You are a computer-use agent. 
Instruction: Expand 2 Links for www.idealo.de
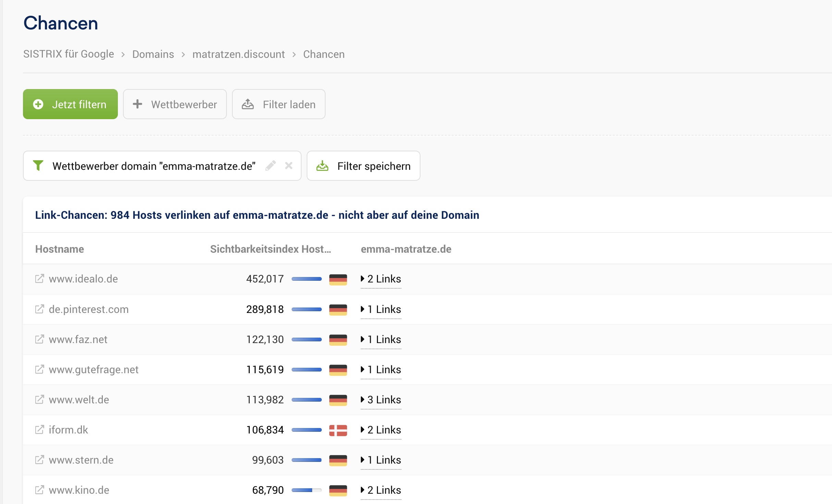[x=381, y=279]
